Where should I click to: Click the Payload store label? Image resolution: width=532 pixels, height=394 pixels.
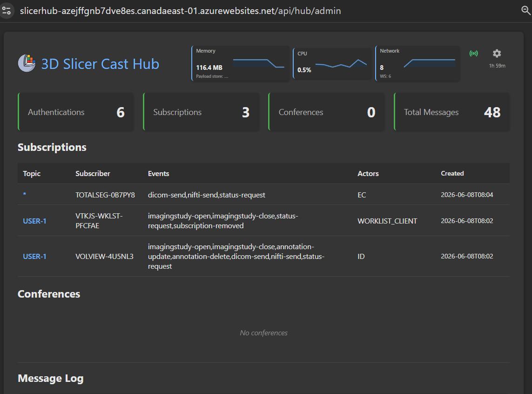[212, 76]
